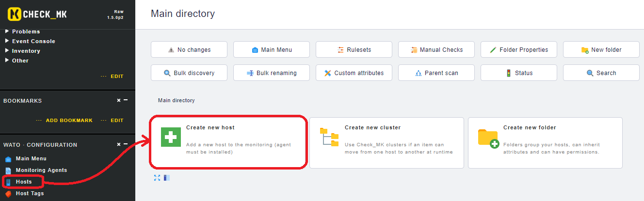
Task: Select Hosts in WATO Configuration
Action: (23, 182)
